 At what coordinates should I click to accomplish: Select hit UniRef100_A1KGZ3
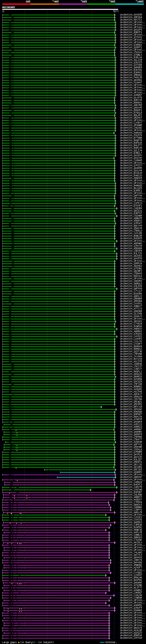pyautogui.click(x=131, y=633)
